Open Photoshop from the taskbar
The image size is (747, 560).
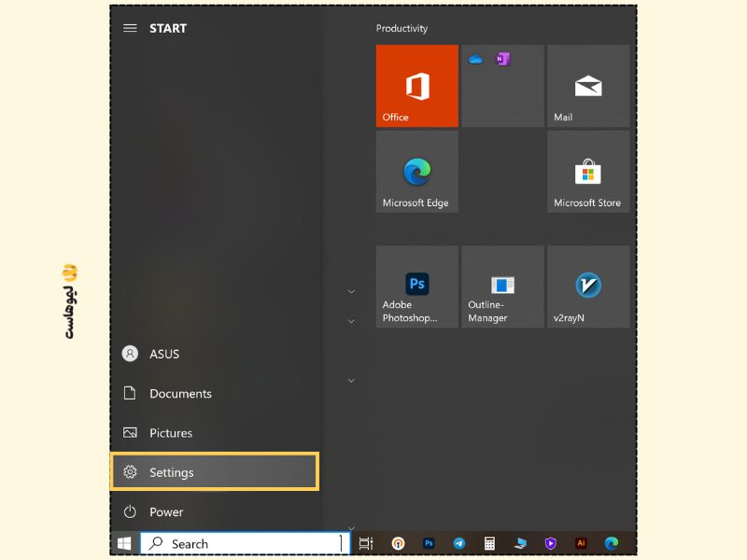point(429,543)
